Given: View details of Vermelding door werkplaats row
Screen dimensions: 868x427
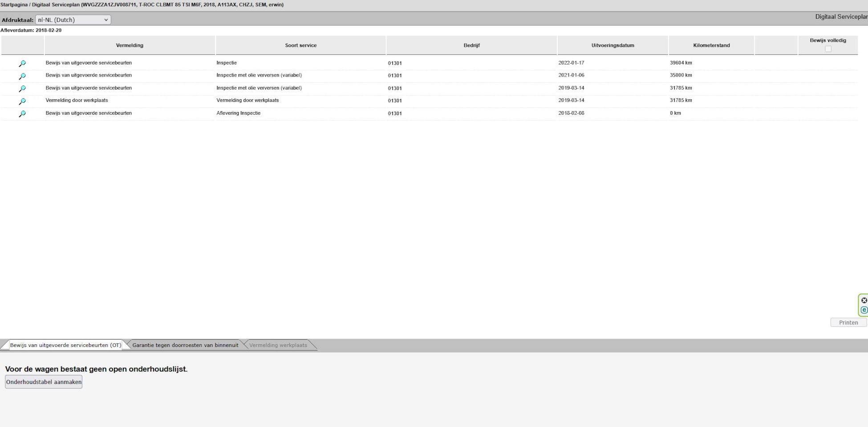Looking at the screenshot, I should [x=22, y=101].
